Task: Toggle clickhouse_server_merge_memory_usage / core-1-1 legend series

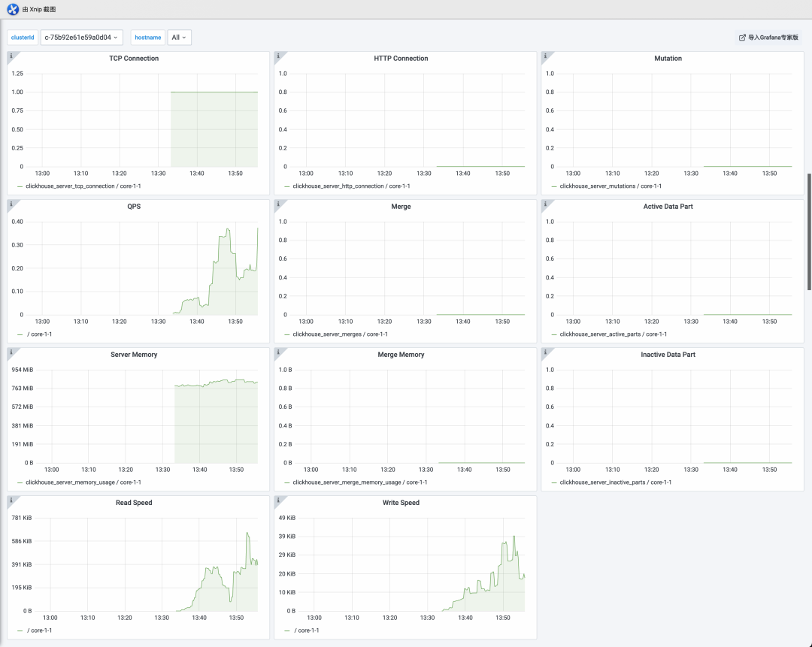Action: point(360,482)
